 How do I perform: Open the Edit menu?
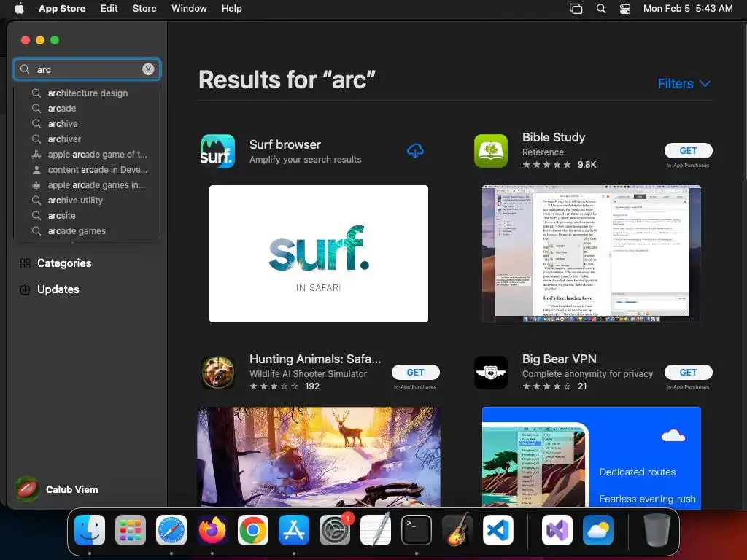[x=109, y=8]
